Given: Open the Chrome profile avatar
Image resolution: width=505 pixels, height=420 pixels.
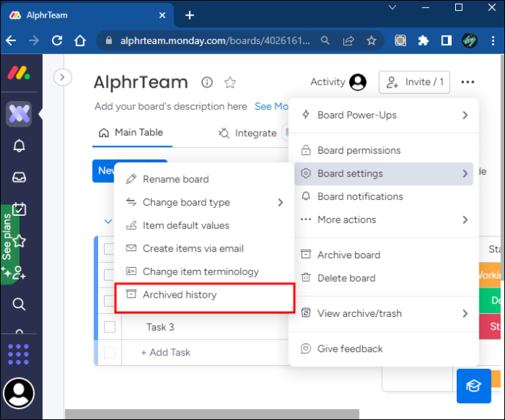Looking at the screenshot, I should pyautogui.click(x=469, y=40).
